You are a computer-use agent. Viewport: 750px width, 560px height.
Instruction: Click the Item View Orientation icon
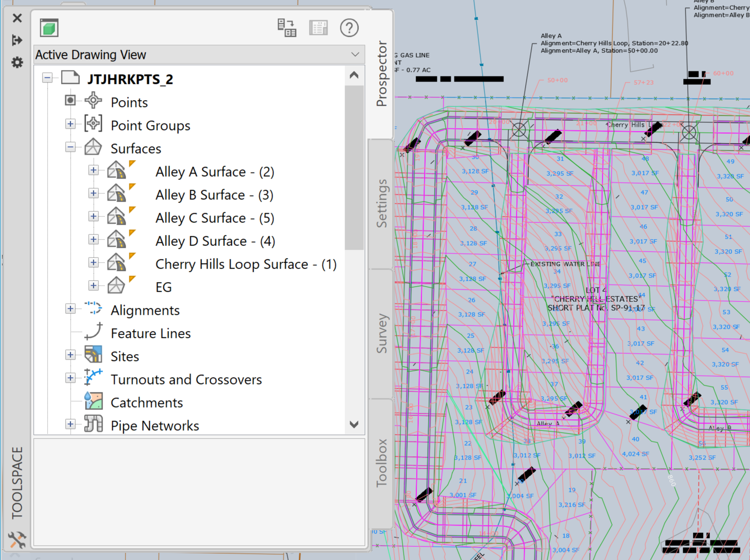(x=287, y=28)
